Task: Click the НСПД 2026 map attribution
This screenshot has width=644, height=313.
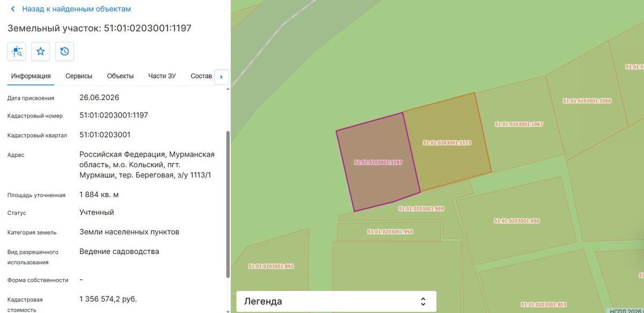Action: pos(627,310)
